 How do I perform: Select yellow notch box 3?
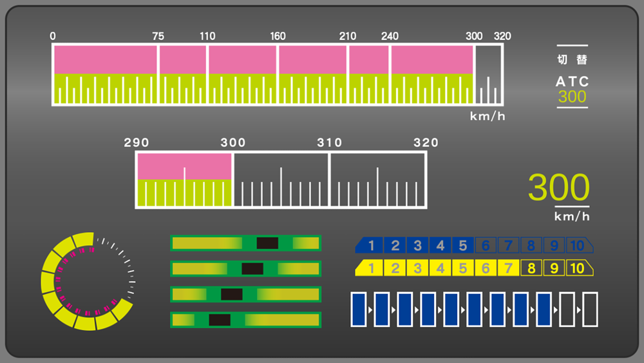(417, 268)
